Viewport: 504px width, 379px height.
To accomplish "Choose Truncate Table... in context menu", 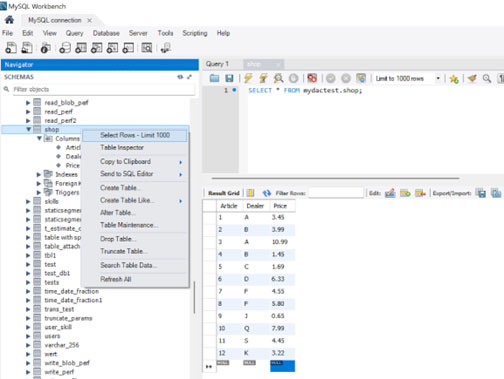I will tap(135, 251).
